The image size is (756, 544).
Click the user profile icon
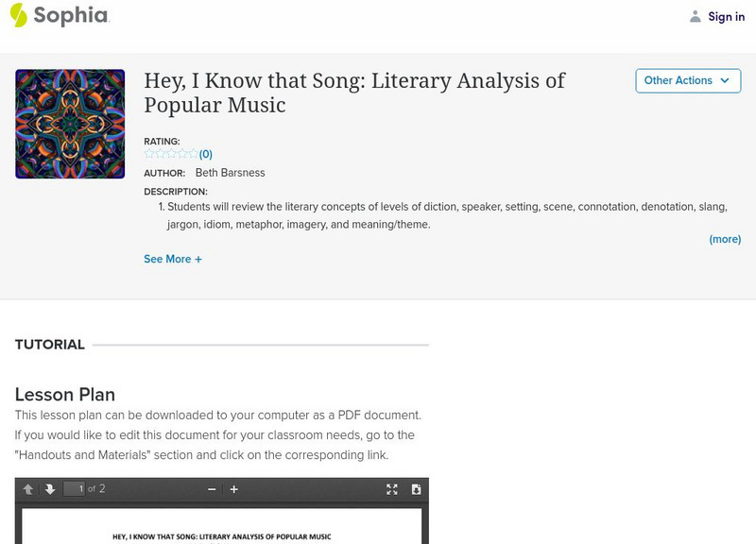[x=696, y=16]
